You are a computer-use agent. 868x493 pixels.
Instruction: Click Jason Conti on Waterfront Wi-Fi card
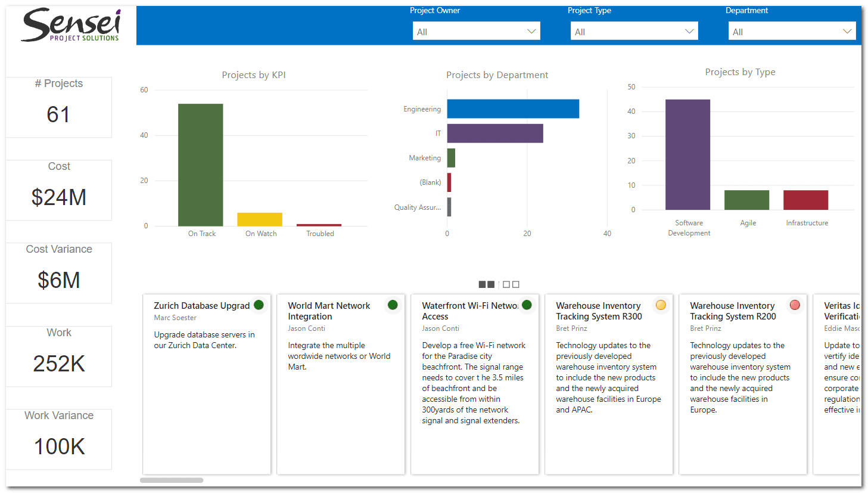[x=441, y=328]
